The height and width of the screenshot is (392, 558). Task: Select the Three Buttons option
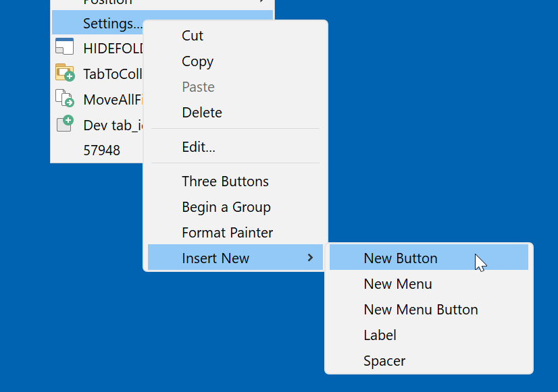(225, 181)
